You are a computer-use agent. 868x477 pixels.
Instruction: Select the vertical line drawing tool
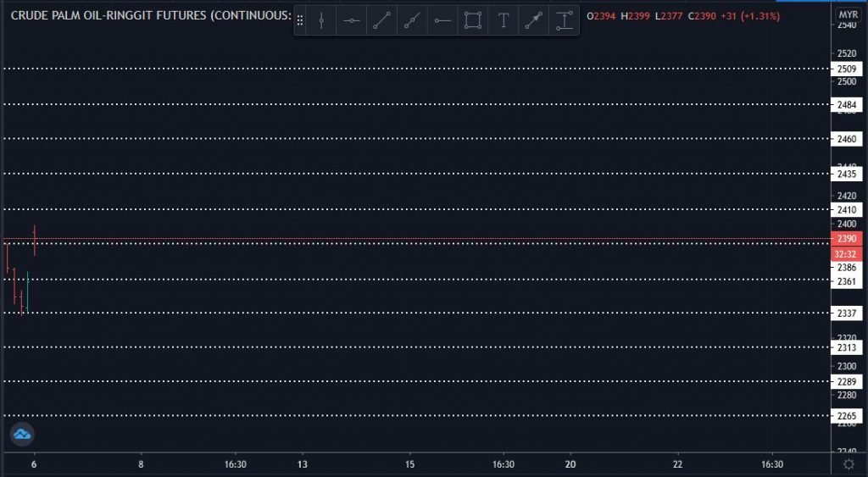321,21
